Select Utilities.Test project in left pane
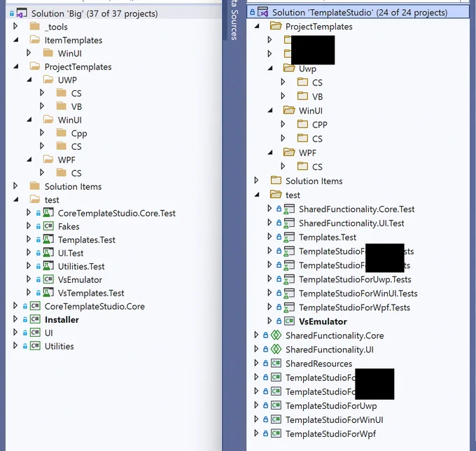This screenshot has width=476, height=451. point(81,266)
